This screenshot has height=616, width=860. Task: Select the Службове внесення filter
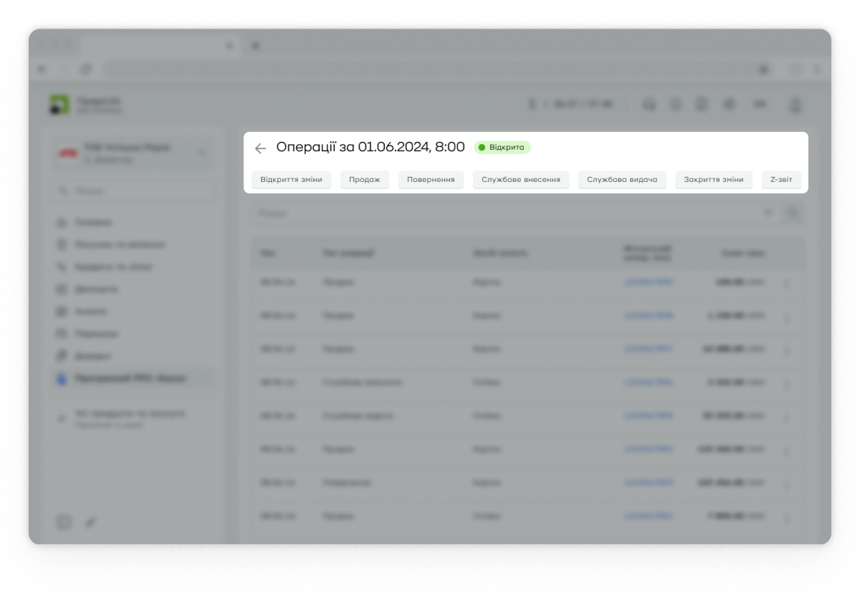coord(521,179)
